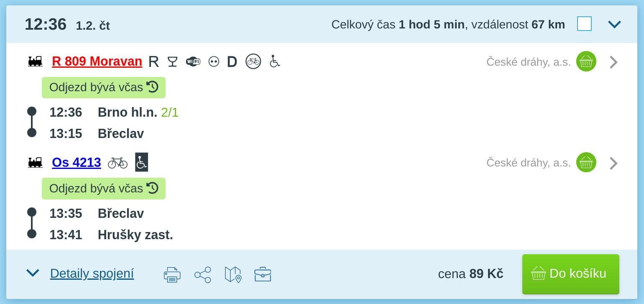
Task: Click circled bicycle icon on R 809 row
Action: 253,61
